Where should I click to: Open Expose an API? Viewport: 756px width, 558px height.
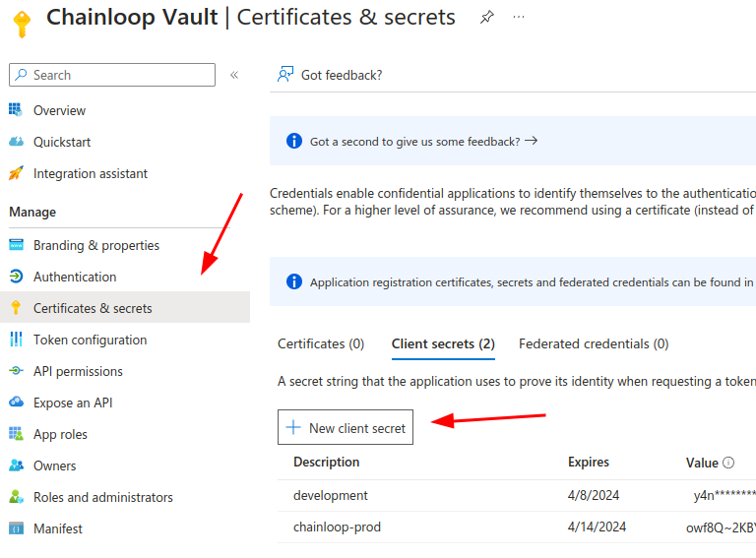[x=73, y=403]
